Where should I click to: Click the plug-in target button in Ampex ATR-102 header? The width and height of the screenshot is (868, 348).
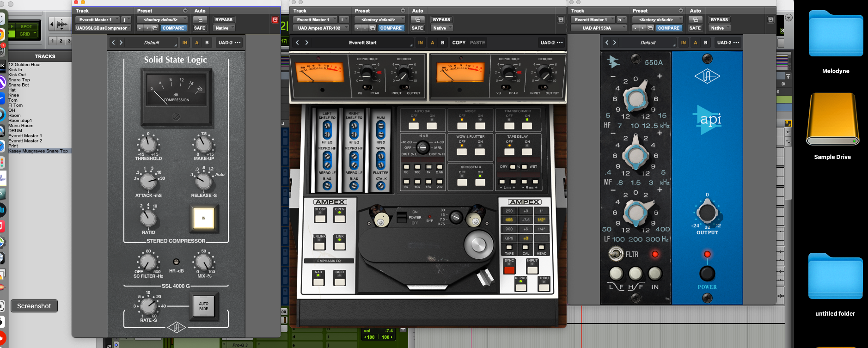561,19
